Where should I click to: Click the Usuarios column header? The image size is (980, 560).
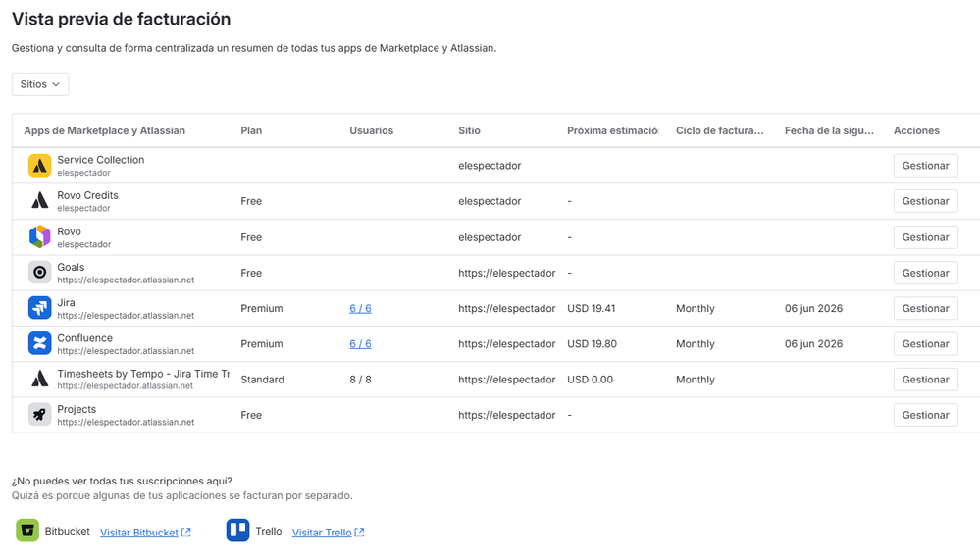371,130
